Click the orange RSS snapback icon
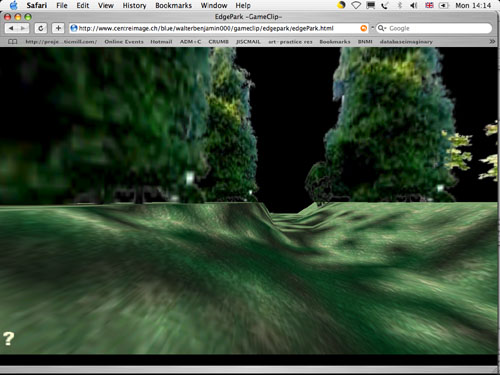Image resolution: width=500 pixels, height=375 pixels. point(364,28)
